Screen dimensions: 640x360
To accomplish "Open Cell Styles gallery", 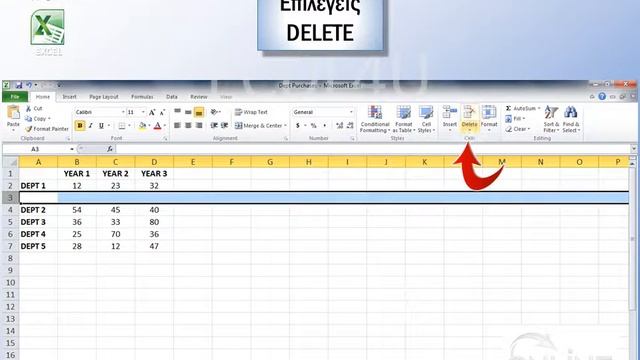I will [x=426, y=119].
